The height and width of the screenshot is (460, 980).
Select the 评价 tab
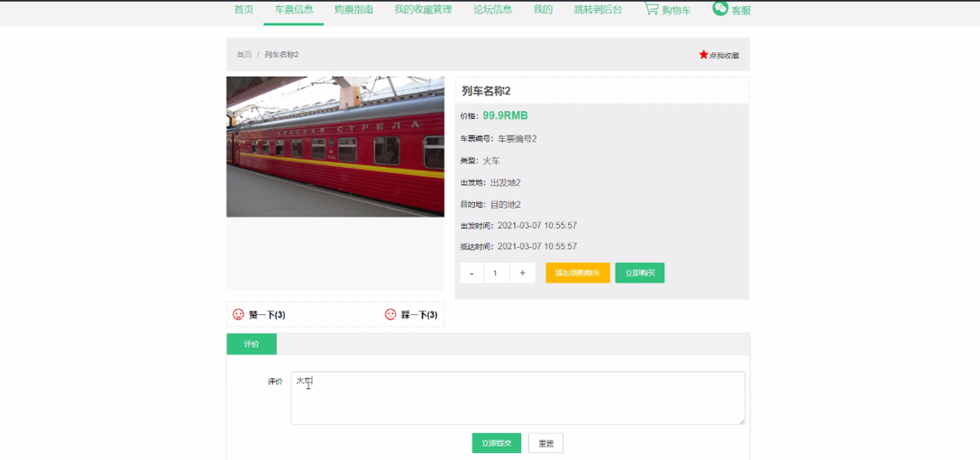(251, 345)
